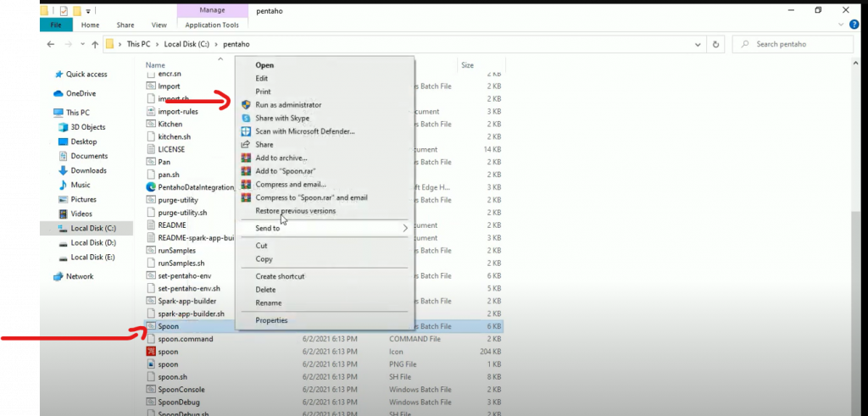868x416 pixels.
Task: Click the Search pentaho box
Action: point(793,44)
